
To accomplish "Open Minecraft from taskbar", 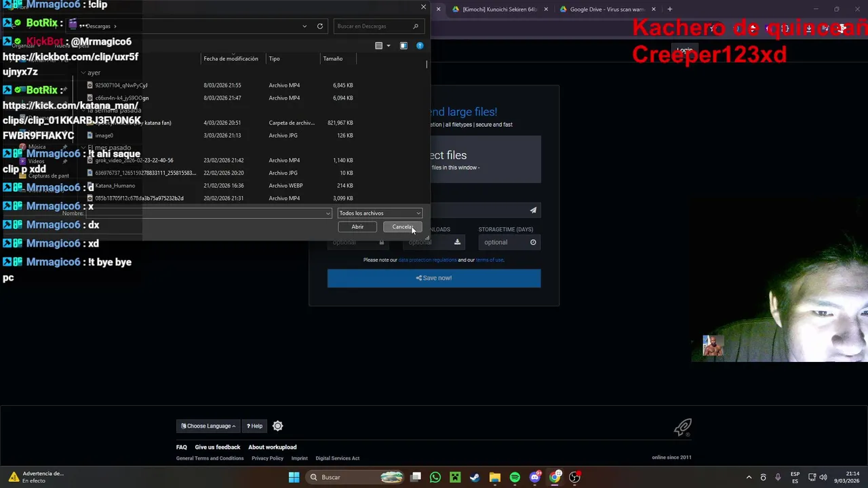I will (455, 477).
